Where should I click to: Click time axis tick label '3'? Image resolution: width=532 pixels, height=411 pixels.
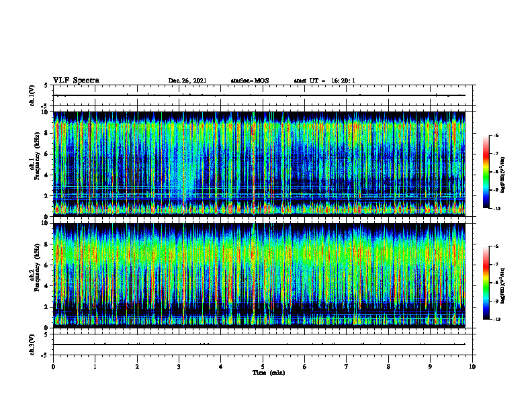(179, 367)
